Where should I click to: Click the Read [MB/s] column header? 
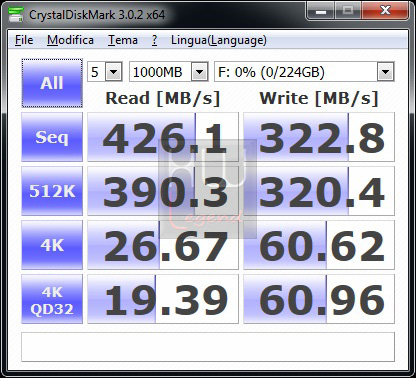pos(163,99)
